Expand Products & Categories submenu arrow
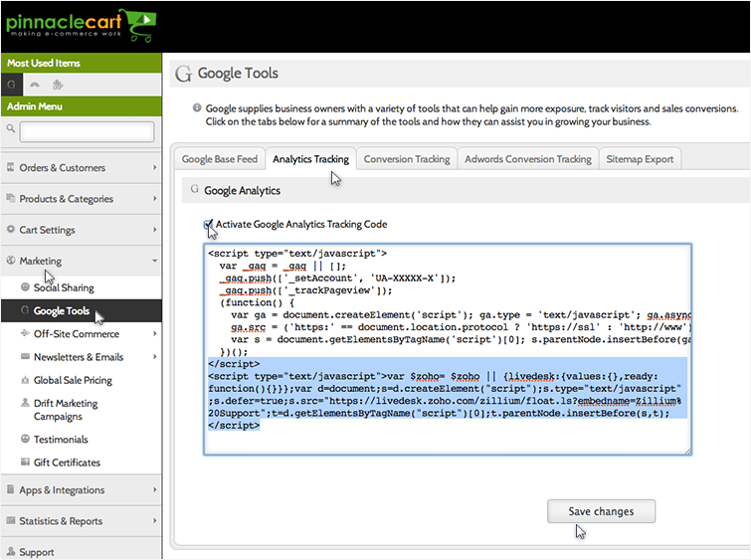 pos(155,198)
